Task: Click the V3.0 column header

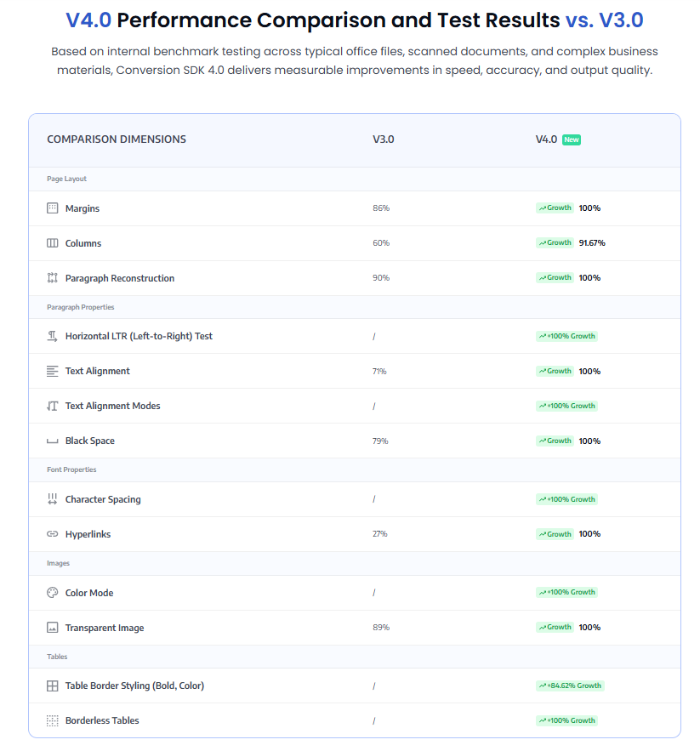Action: click(384, 139)
